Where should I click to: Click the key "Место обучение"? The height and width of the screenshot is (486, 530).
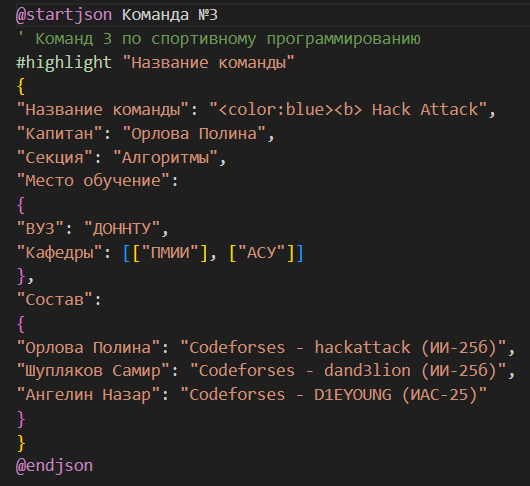pyautogui.click(x=93, y=181)
